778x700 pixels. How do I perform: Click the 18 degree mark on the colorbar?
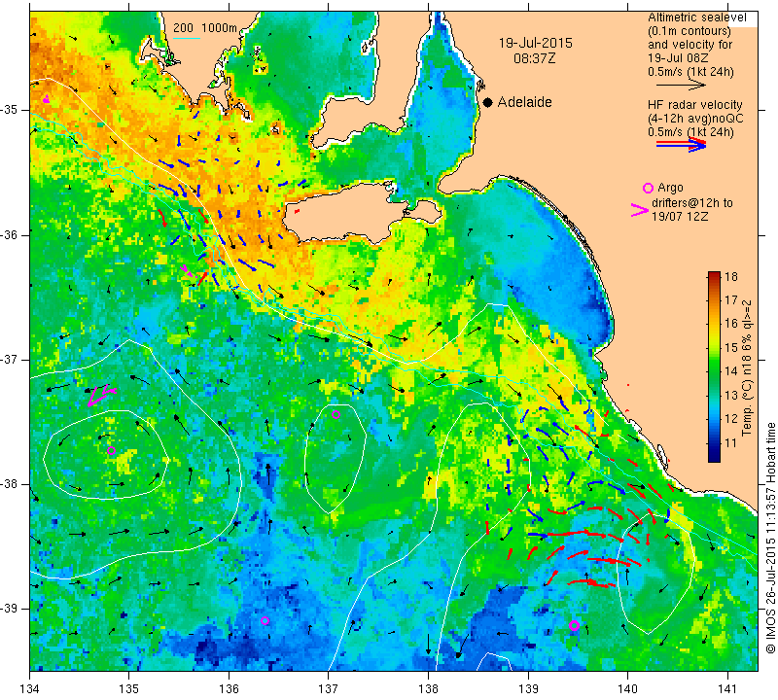click(731, 277)
